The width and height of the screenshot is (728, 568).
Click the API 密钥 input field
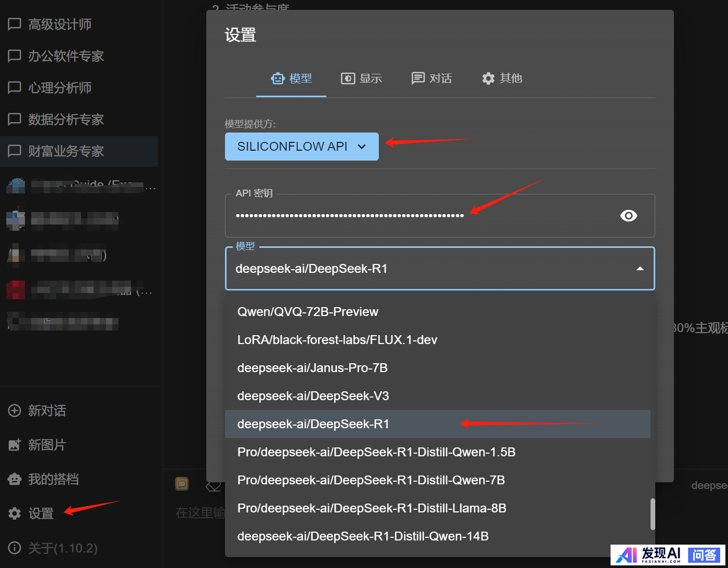pyautogui.click(x=440, y=216)
